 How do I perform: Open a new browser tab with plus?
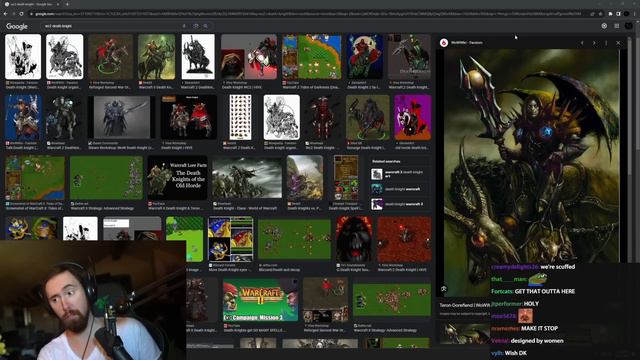pos(67,4)
